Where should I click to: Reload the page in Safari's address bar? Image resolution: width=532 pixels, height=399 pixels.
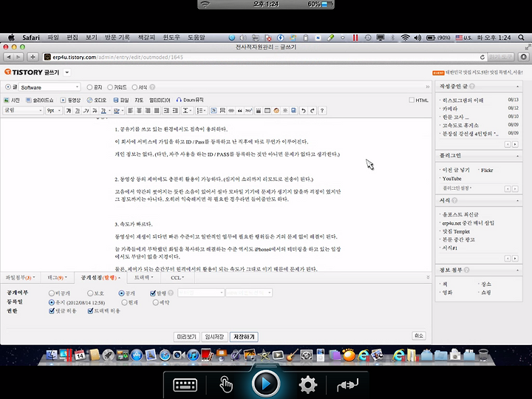[482, 58]
